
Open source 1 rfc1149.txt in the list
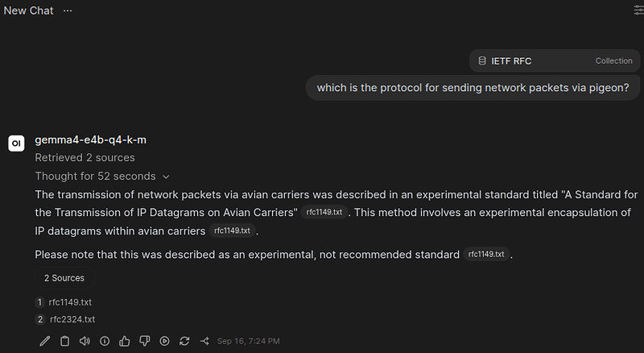pyautogui.click(x=64, y=302)
